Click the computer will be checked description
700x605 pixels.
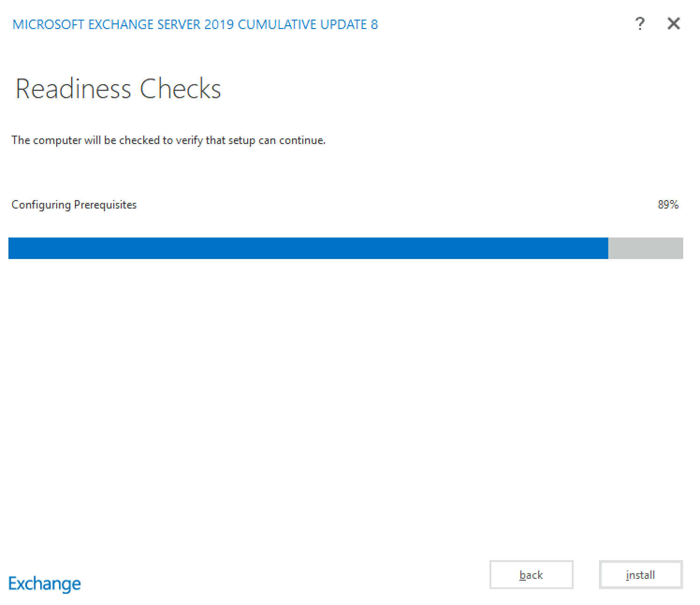point(168,140)
